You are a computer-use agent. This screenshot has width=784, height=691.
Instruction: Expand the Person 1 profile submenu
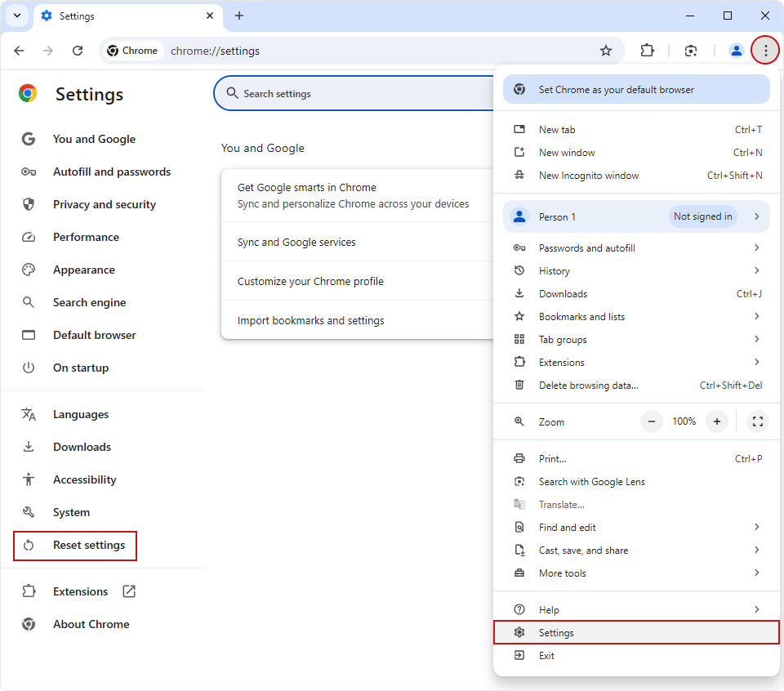pyautogui.click(x=636, y=216)
